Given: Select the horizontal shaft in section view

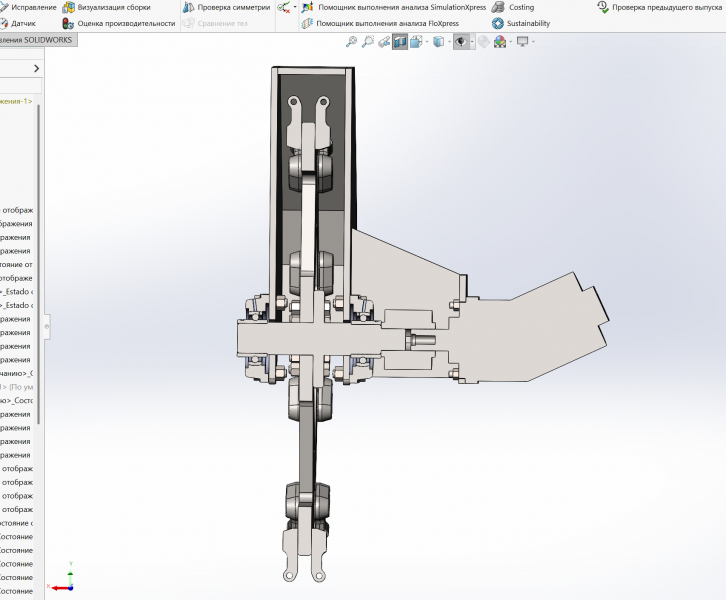Looking at the screenshot, I should [319, 338].
